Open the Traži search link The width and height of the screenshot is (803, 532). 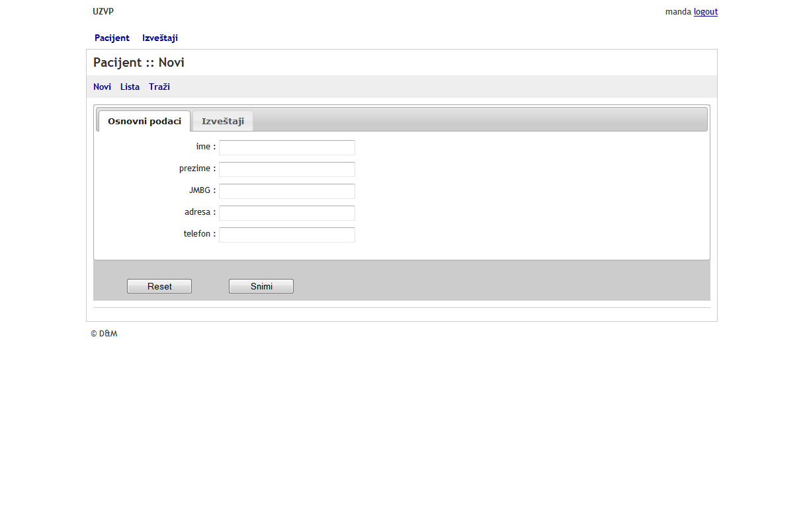(159, 87)
